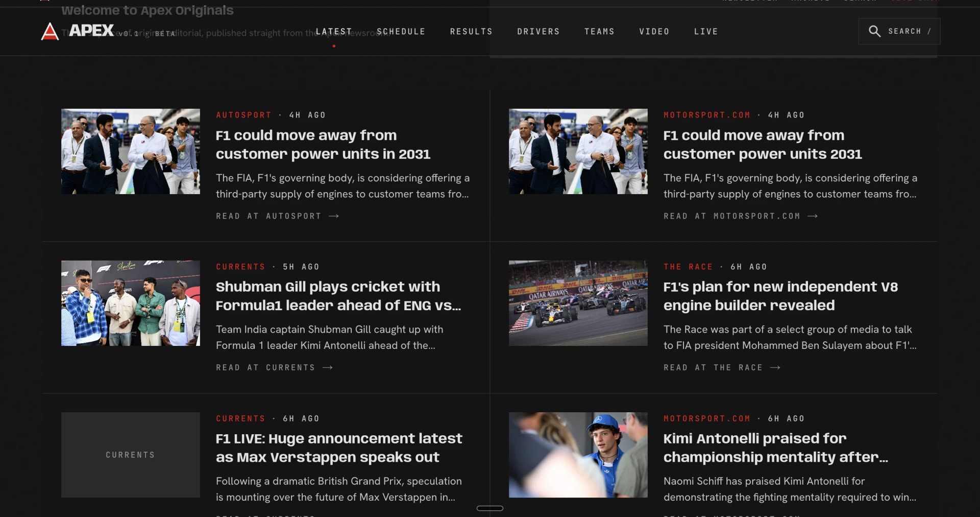Click the pill-shaped handle at bottom center

click(490, 508)
